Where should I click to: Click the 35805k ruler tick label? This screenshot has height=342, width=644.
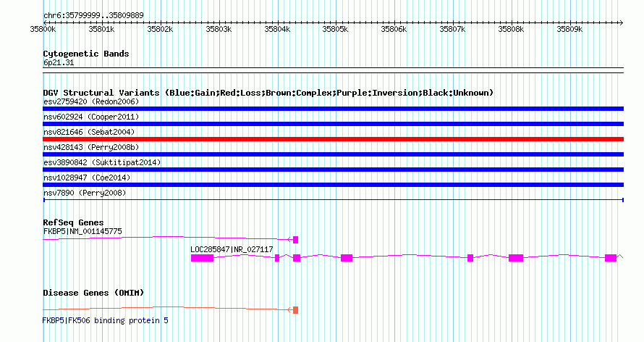coord(335,30)
